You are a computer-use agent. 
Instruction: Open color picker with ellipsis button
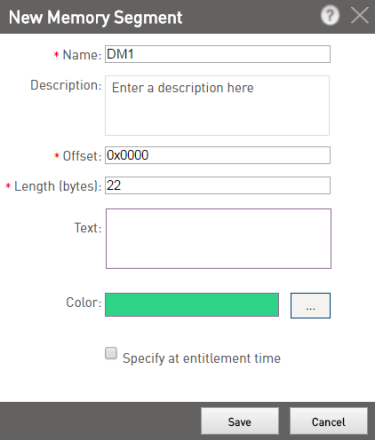[x=310, y=306]
